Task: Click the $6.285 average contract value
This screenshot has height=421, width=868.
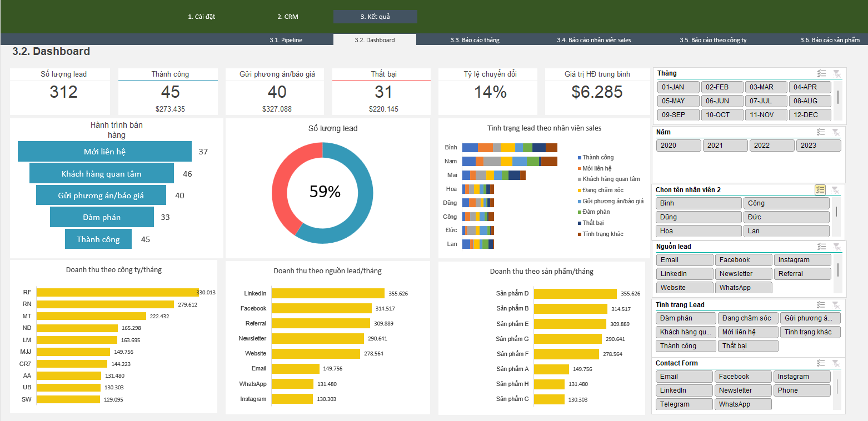Action: click(x=597, y=92)
